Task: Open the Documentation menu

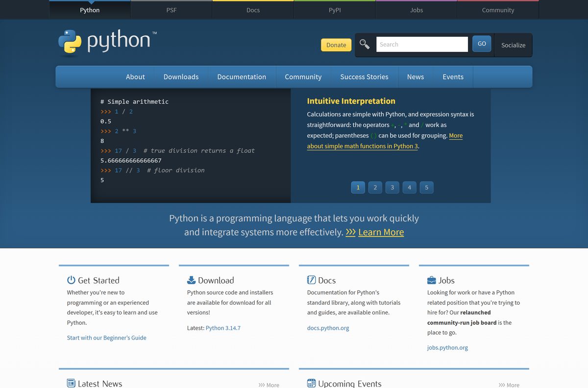Action: [242, 77]
